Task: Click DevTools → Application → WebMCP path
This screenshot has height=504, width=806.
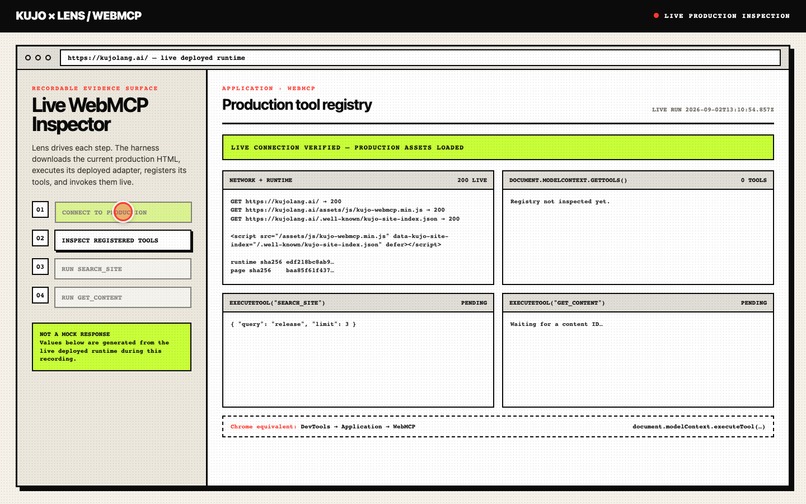Action: click(x=358, y=427)
